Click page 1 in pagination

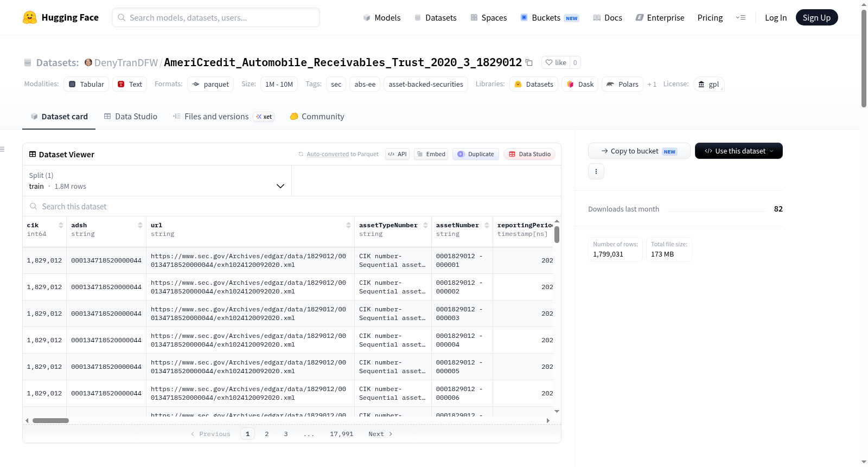247,434
